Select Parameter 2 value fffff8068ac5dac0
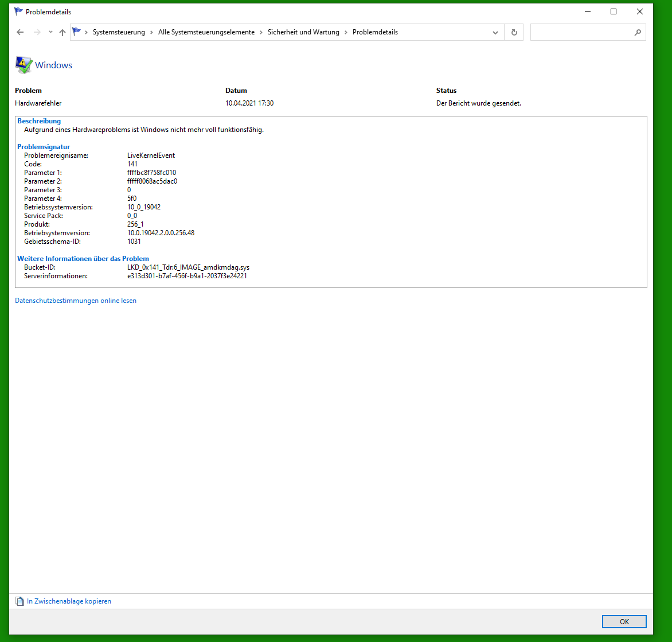Screen dimensions: 672x642 [x=152, y=181]
